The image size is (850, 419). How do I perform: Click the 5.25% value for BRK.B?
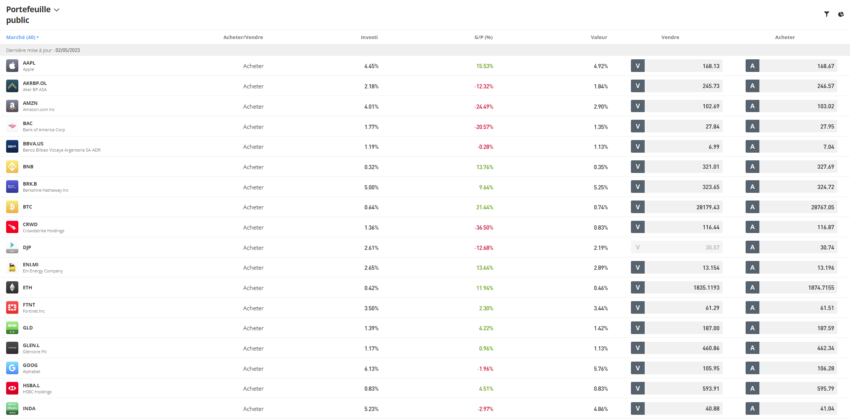click(x=601, y=187)
